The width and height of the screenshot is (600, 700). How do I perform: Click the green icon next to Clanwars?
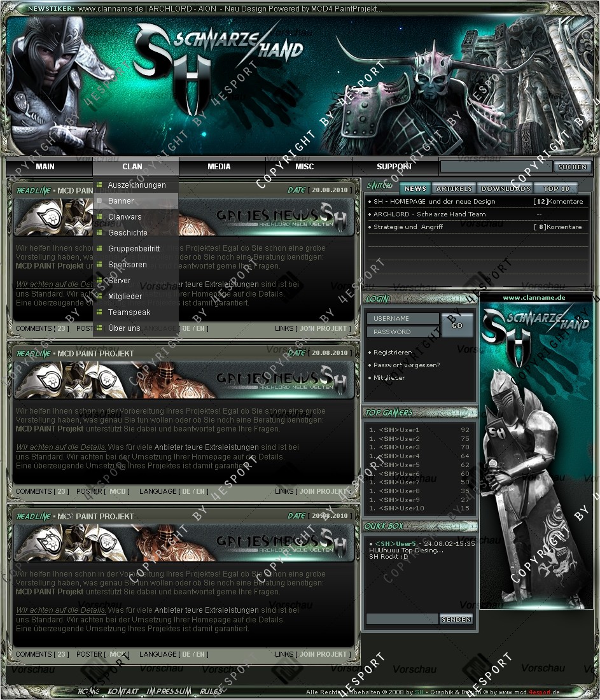click(99, 217)
